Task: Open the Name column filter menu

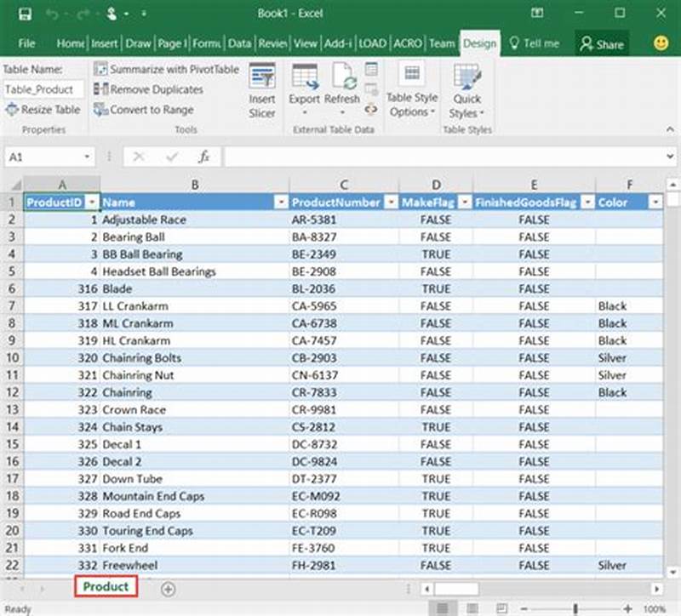Action: click(281, 202)
